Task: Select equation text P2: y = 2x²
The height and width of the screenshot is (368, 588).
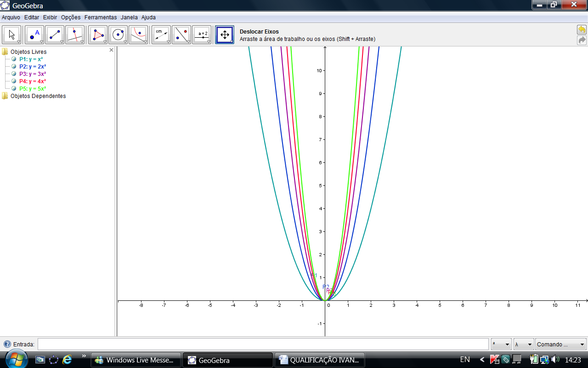Action: coord(33,67)
